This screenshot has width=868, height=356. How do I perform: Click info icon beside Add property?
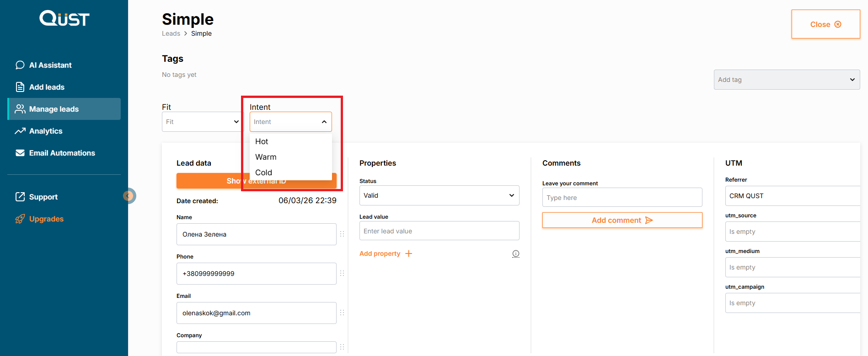click(x=515, y=254)
